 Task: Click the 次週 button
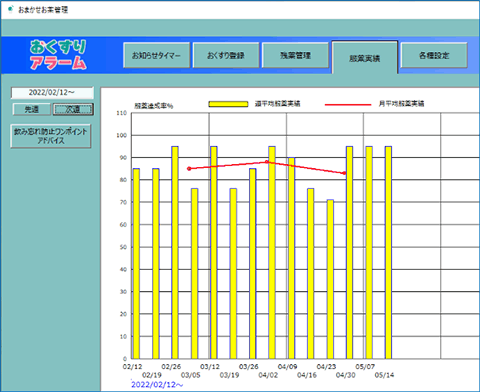coord(73,109)
